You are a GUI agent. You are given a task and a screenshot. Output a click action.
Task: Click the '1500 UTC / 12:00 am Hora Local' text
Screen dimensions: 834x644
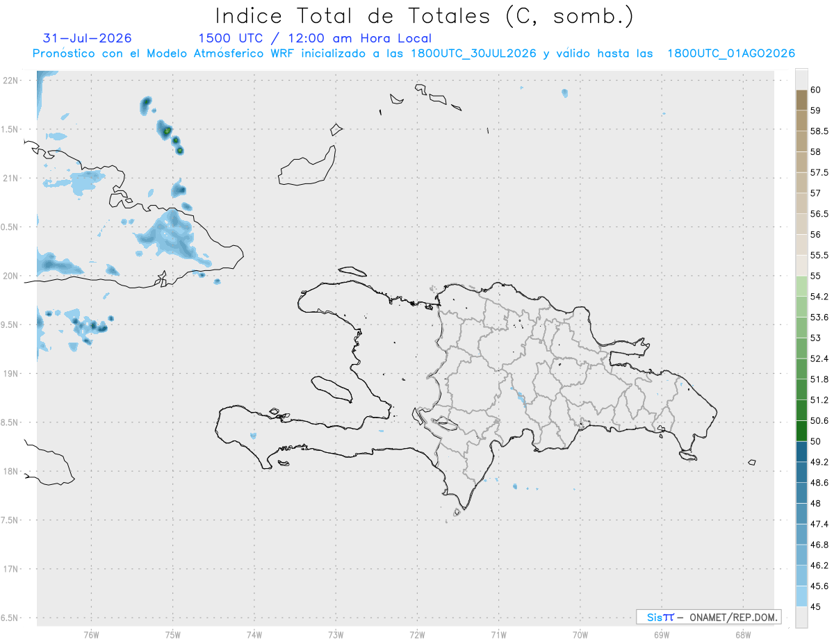[315, 38]
